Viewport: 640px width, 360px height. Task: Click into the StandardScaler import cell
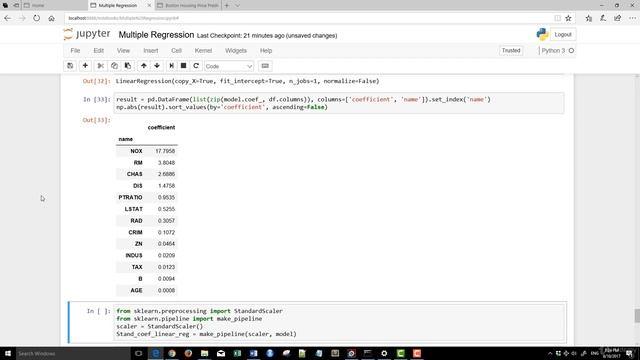[x=340, y=322]
